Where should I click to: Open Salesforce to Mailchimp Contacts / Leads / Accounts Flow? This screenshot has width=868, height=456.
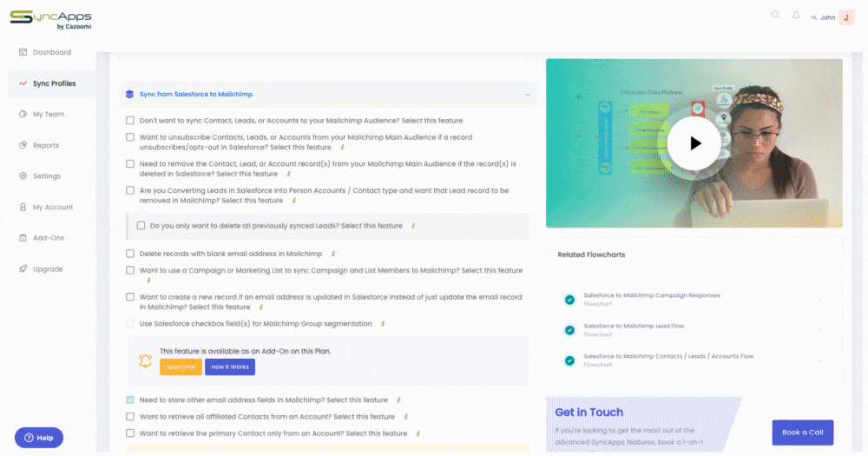668,356
